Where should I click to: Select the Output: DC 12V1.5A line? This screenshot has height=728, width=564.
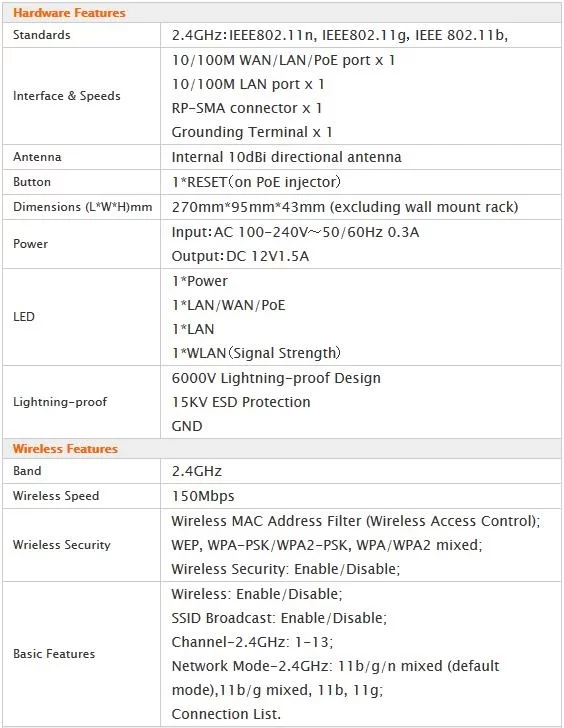click(x=240, y=256)
